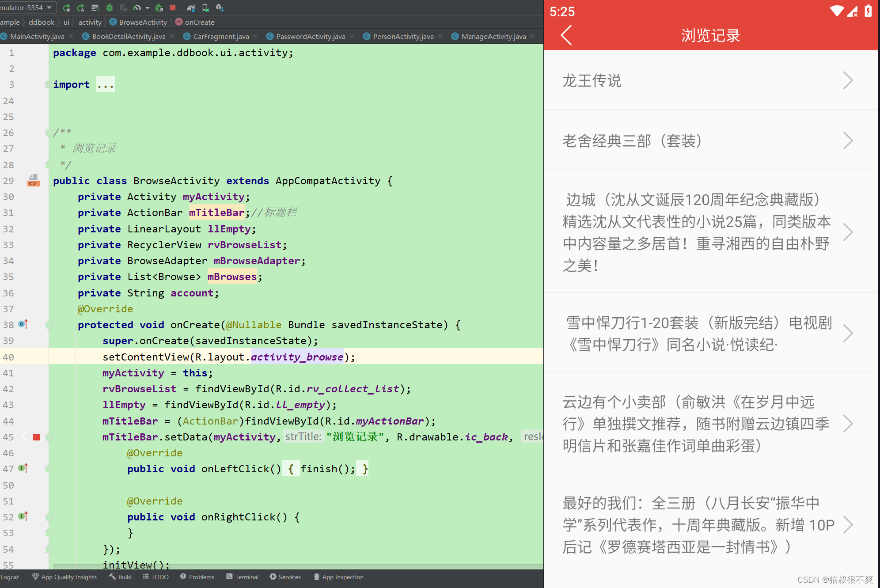Open the Terminal tool window
Screen dimensions: 880x588
pyautogui.click(x=242, y=577)
